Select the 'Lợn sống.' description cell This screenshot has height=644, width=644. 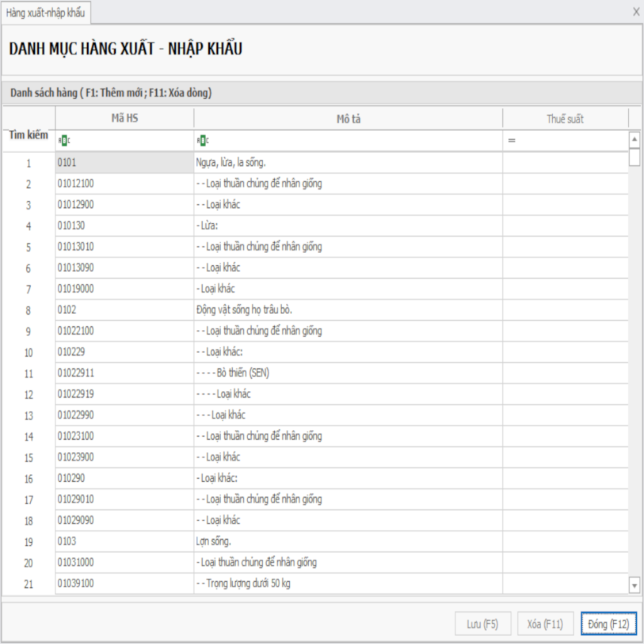tap(348, 541)
